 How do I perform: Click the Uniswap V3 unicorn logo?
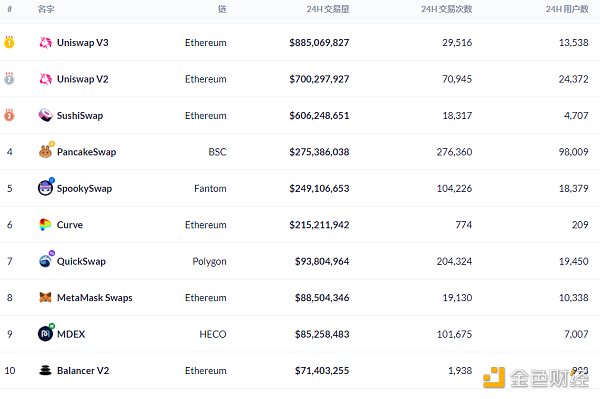coord(46,42)
